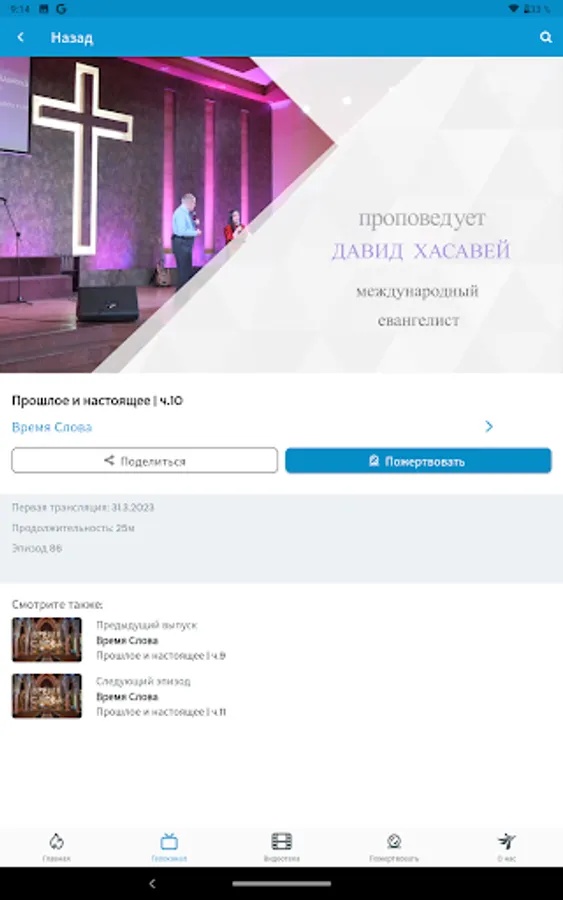The height and width of the screenshot is (900, 563).
Task: Tap the back arrow icon
Action: click(x=21, y=37)
